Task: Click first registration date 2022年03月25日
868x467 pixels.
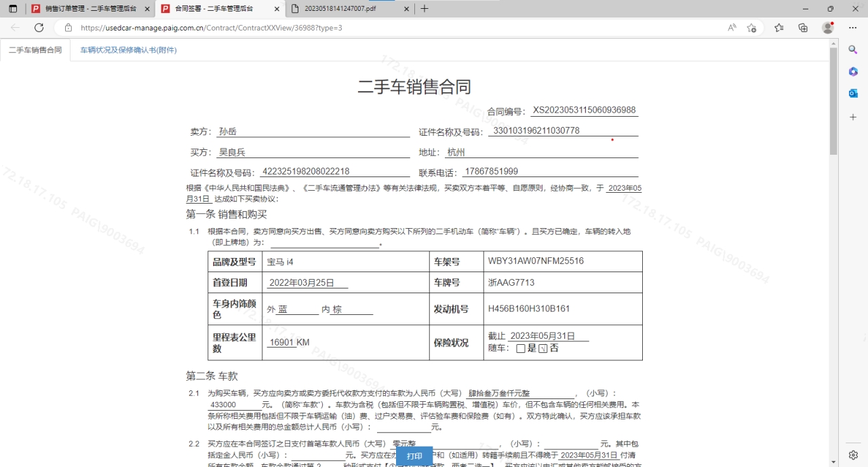Action: [x=302, y=283]
